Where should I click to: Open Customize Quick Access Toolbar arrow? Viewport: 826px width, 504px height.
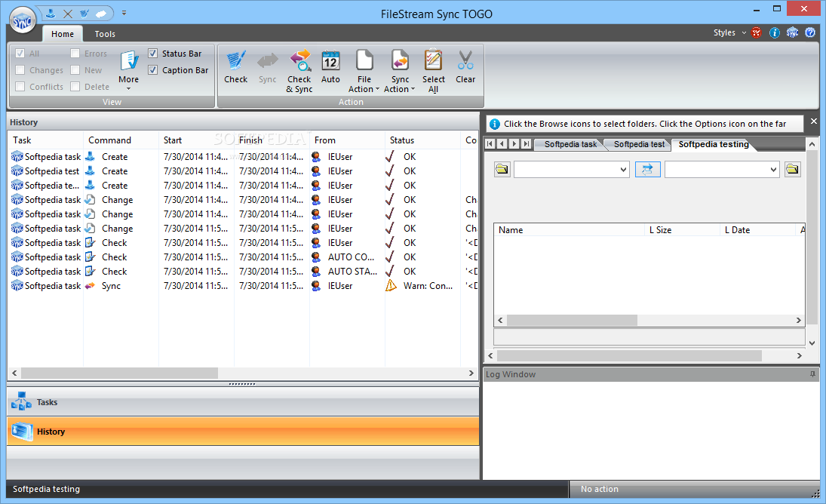point(124,13)
